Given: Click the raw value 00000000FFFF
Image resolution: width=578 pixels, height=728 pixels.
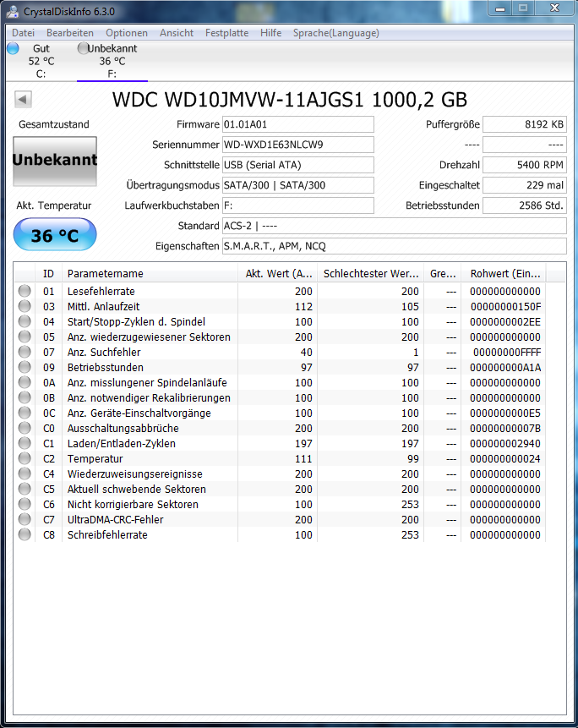Looking at the screenshot, I should click(x=507, y=352).
